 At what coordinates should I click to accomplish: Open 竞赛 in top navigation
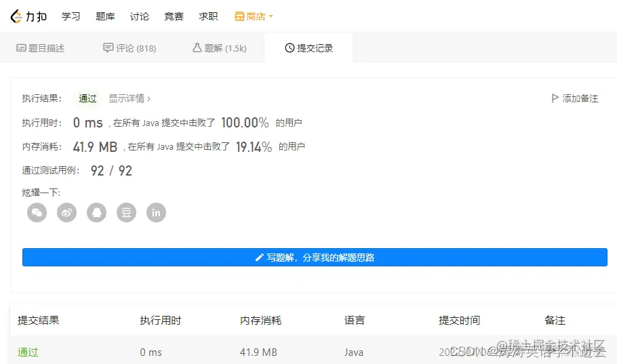tap(174, 16)
